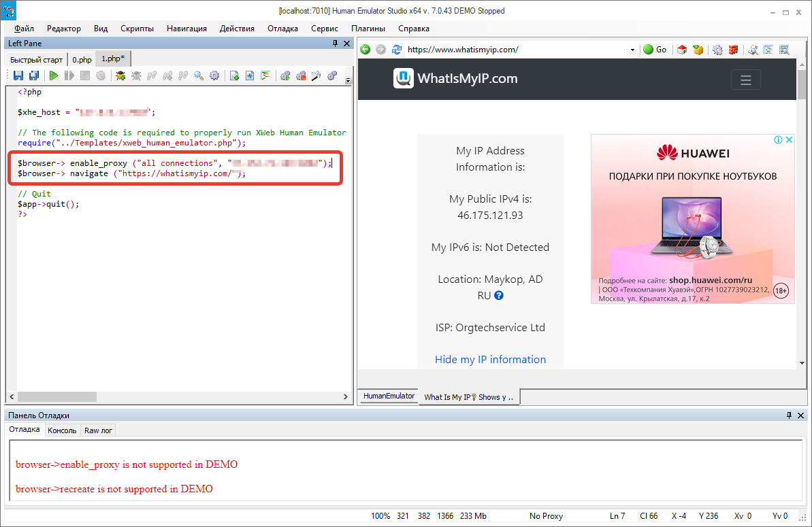
Task: Save the script with the floppy disk icon
Action: coord(18,75)
